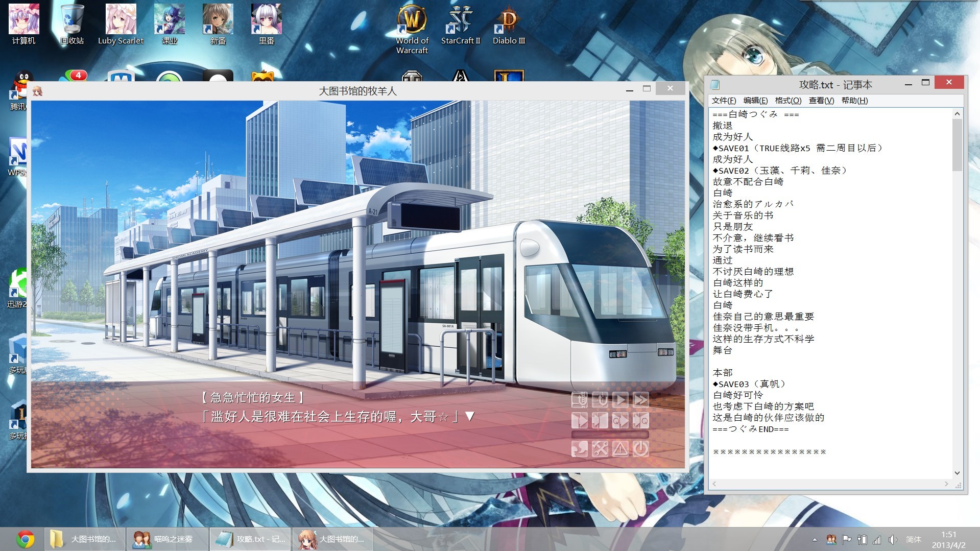Click line '◆SAVE03（真帆）' in Notepad
This screenshot has width=980, height=551.
[749, 384]
